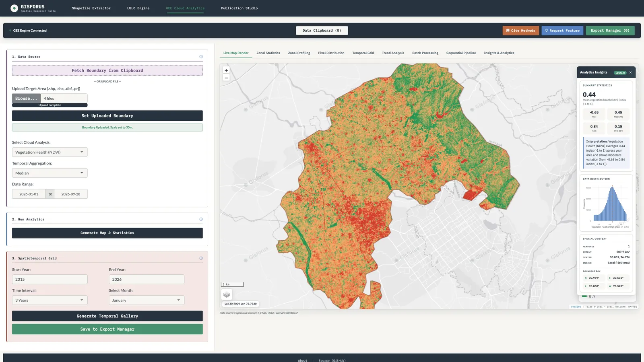This screenshot has width=644, height=362.
Task: Zoom in on the map
Action: point(226,70)
